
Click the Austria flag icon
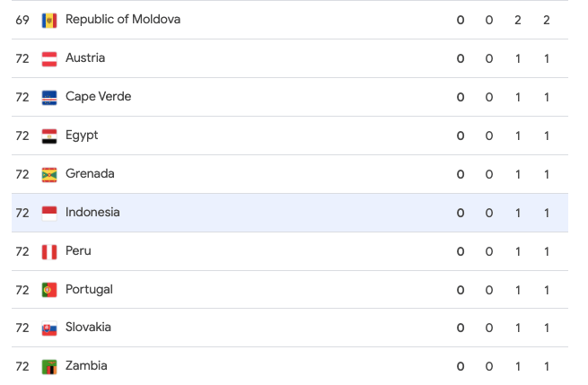coord(49,58)
